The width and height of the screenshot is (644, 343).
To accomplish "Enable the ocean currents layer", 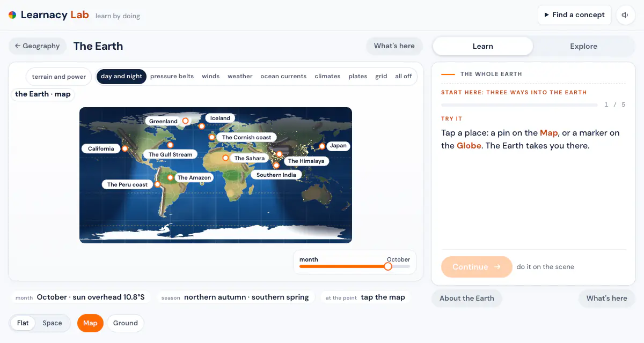I will tap(283, 76).
